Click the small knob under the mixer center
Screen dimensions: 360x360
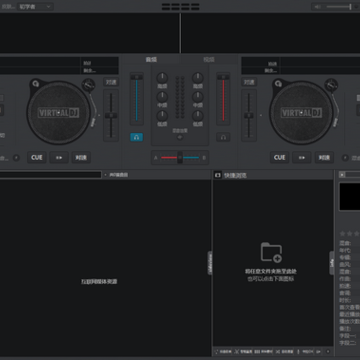tap(180, 137)
